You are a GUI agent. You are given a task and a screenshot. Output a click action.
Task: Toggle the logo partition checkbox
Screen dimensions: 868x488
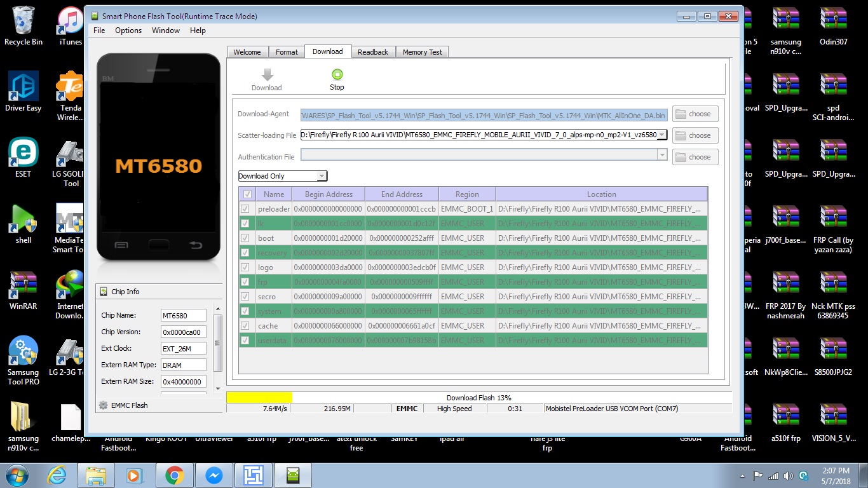[245, 268]
